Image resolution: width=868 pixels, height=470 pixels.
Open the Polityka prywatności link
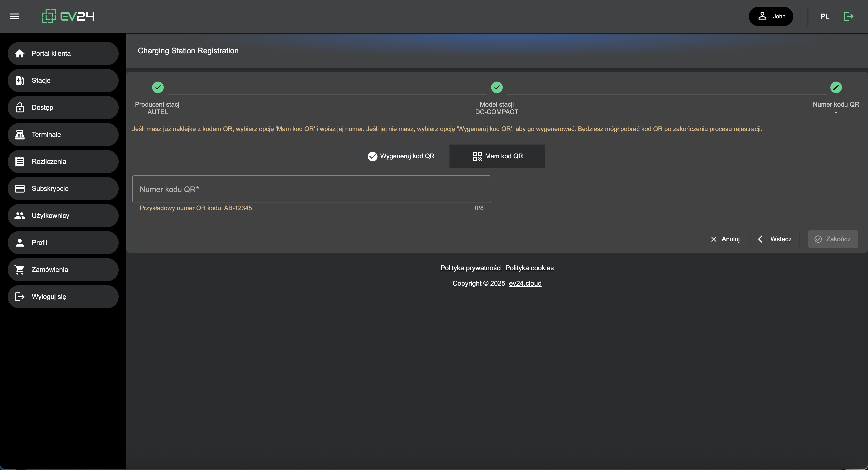click(471, 268)
